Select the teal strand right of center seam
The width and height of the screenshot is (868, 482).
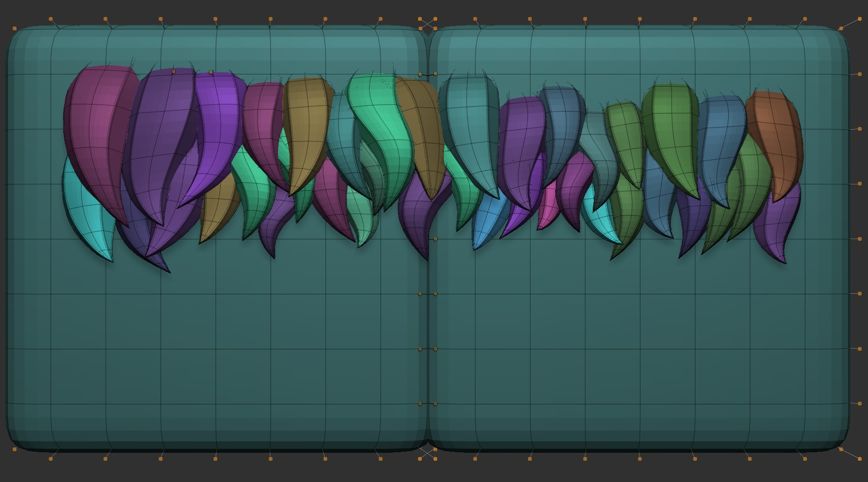[x=470, y=128]
